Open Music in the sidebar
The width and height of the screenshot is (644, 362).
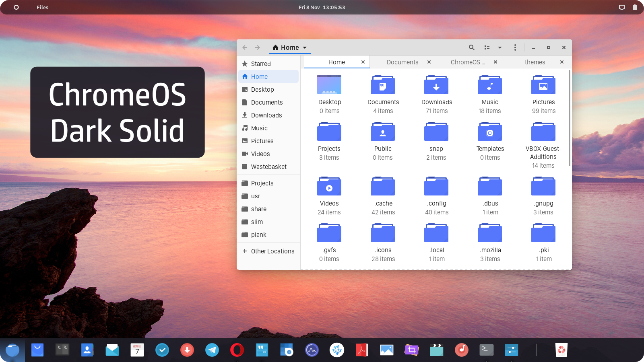[x=268, y=128]
